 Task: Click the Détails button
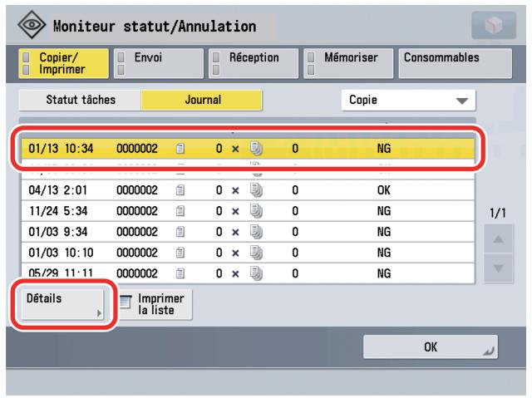62,304
